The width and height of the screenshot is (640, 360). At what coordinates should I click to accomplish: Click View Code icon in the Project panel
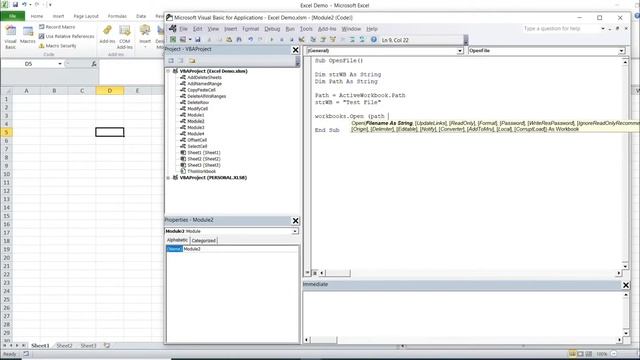(x=171, y=61)
